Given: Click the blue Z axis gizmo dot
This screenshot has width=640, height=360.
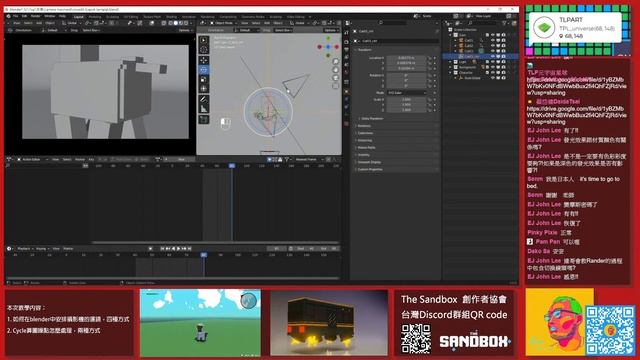Looking at the screenshot, I should (x=328, y=47).
